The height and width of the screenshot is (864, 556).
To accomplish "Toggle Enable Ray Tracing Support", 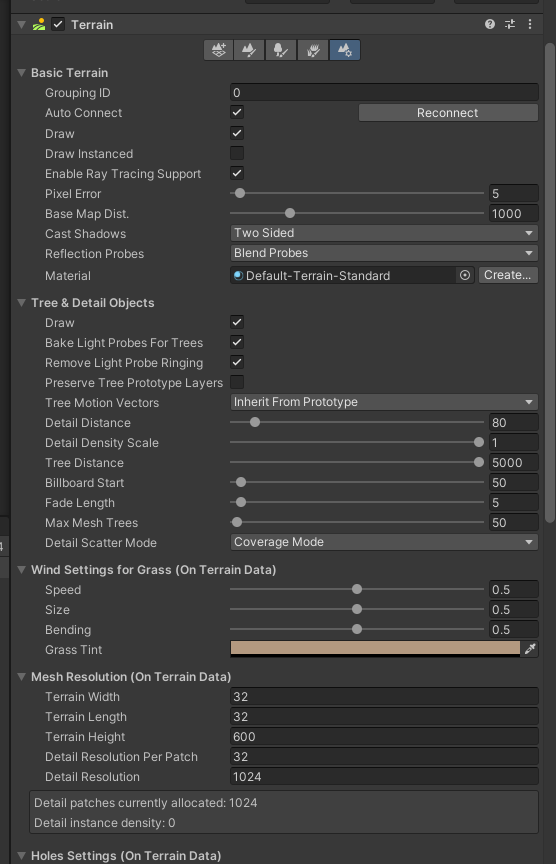I will 237,173.
